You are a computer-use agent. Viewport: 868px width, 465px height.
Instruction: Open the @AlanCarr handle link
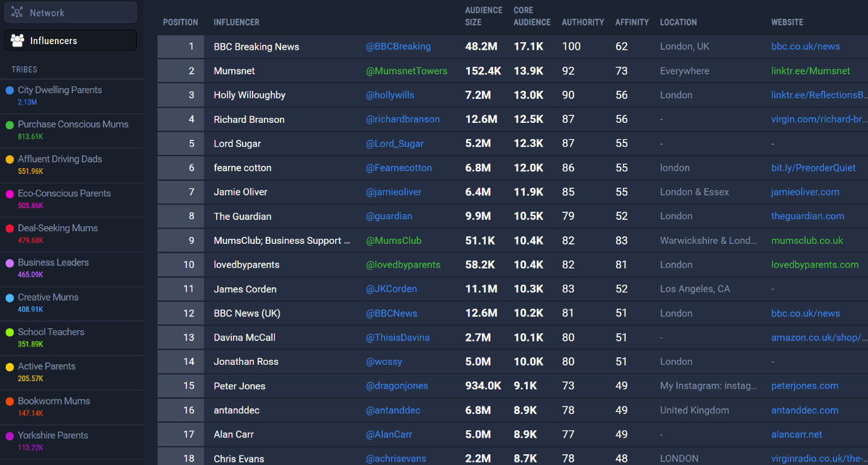[389, 435]
